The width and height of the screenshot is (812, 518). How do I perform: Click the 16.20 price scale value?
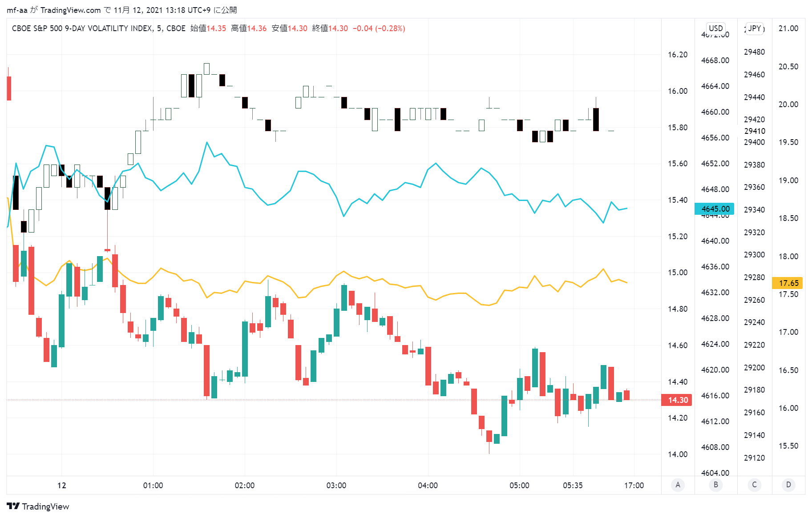(678, 55)
